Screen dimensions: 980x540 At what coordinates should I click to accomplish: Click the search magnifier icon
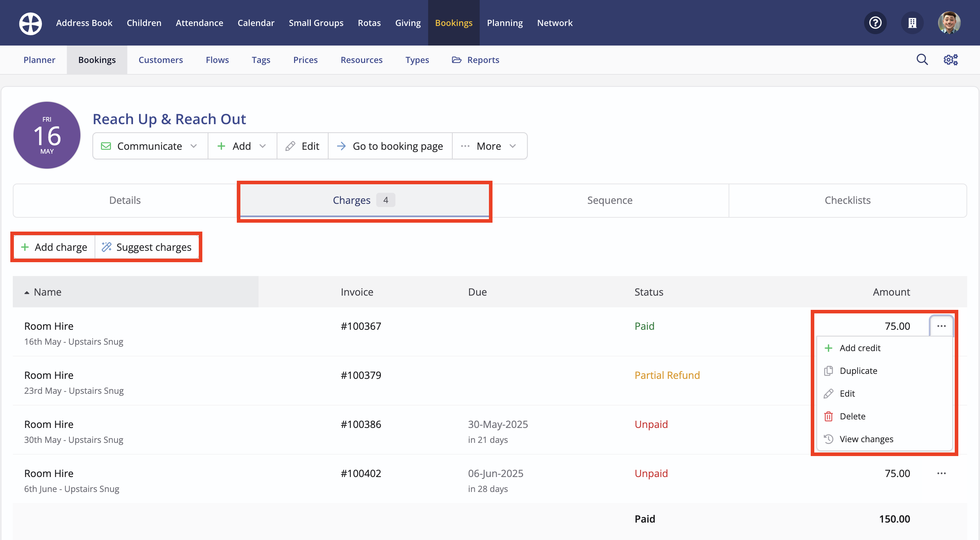[922, 60]
